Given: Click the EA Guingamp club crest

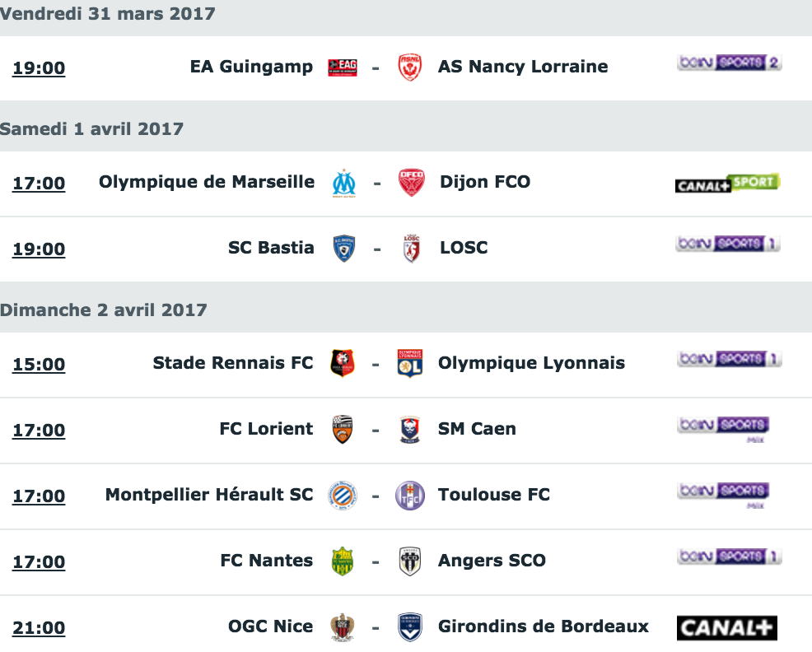Looking at the screenshot, I should [343, 68].
